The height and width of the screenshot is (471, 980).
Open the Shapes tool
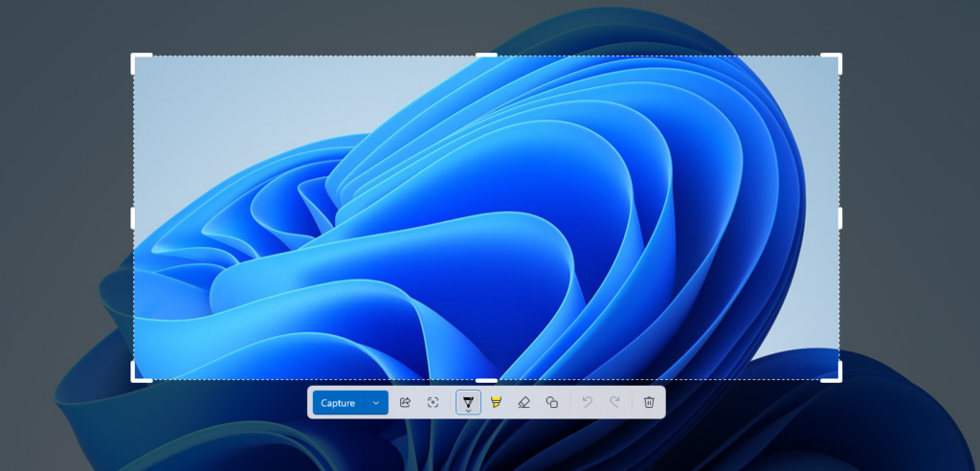[551, 403]
